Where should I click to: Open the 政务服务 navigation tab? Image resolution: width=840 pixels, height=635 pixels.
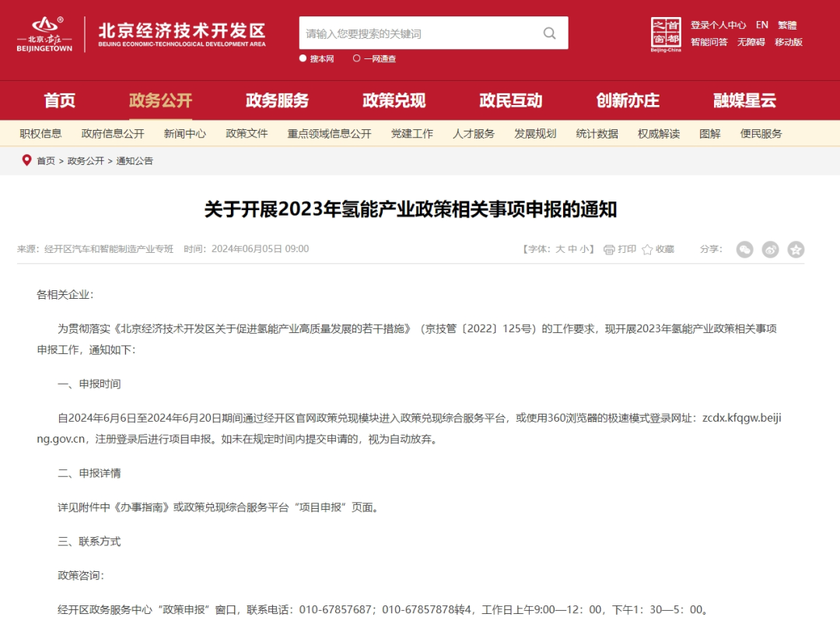point(278,100)
